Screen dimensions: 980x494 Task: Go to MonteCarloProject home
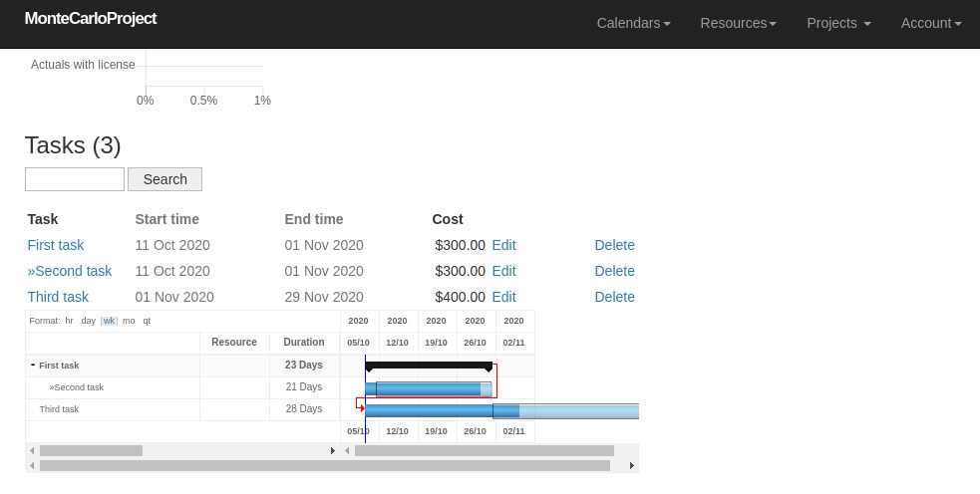[x=91, y=19]
